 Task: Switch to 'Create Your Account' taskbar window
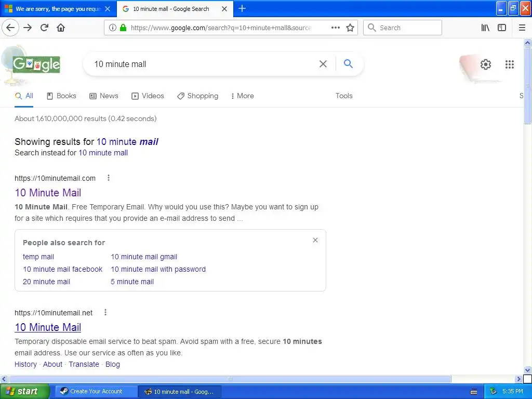[x=96, y=392]
